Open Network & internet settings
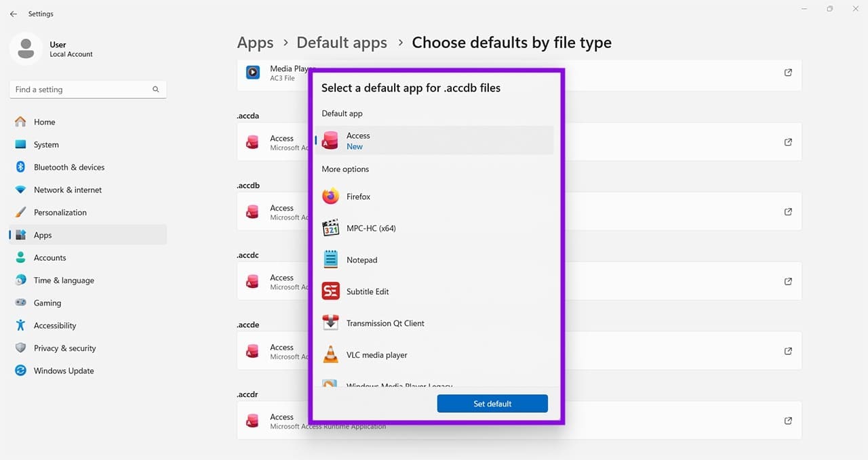This screenshot has height=460, width=868. pyautogui.click(x=87, y=190)
